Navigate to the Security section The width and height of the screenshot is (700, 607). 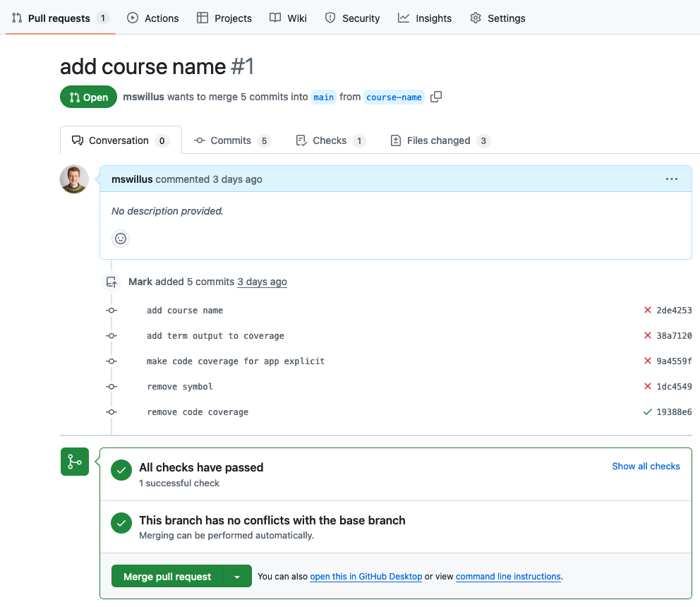[x=352, y=18]
